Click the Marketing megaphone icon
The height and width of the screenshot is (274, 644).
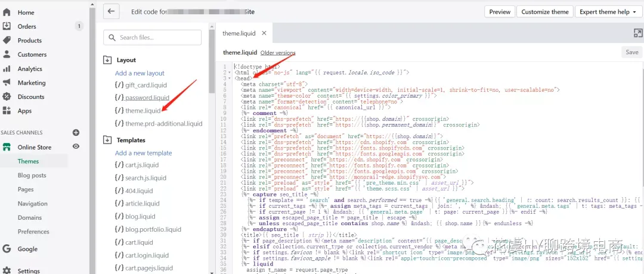(x=7, y=82)
